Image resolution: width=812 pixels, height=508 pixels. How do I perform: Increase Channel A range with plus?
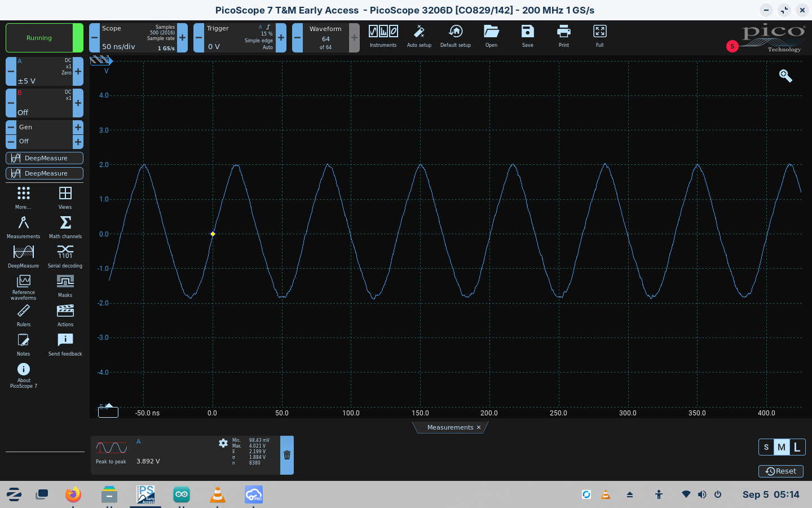(78, 72)
